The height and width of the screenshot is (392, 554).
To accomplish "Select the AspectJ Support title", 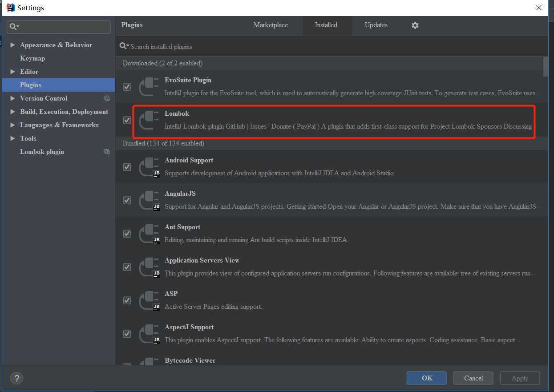I will click(x=189, y=327).
